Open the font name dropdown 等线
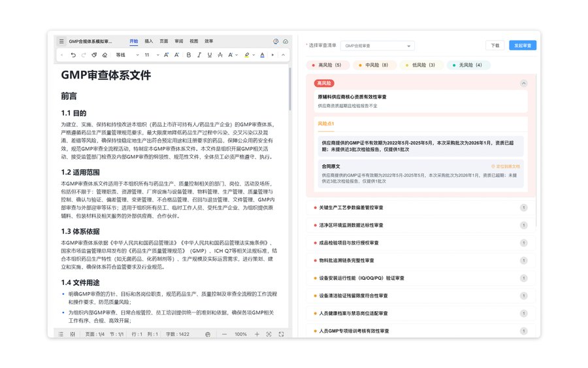Screen dimensions: 588x368 127,55
